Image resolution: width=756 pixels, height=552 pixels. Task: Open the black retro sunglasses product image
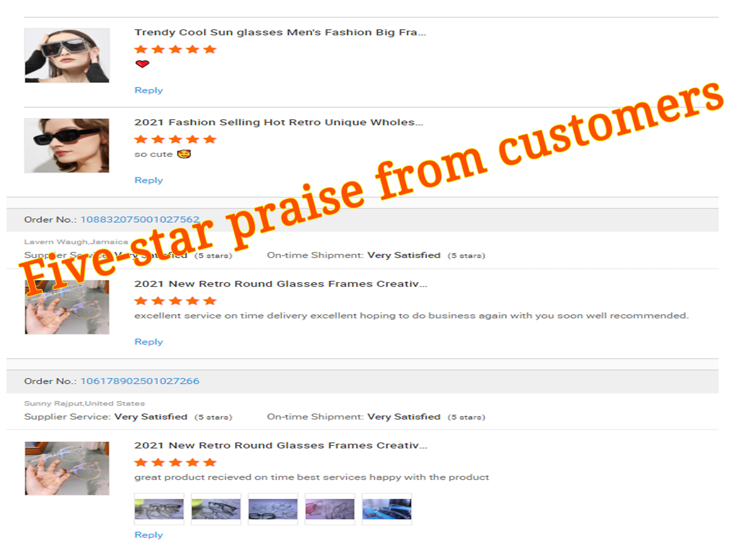[x=67, y=146]
